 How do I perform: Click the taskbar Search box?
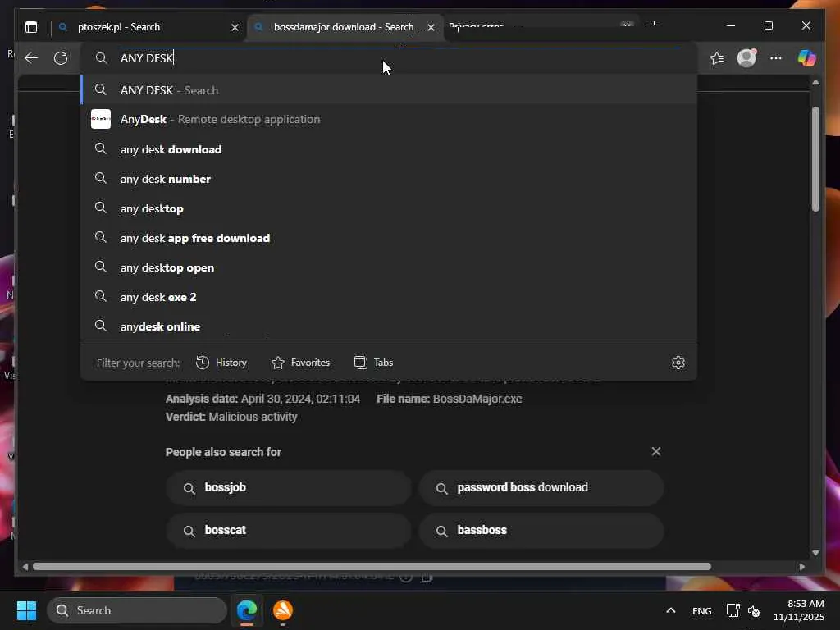coord(137,610)
